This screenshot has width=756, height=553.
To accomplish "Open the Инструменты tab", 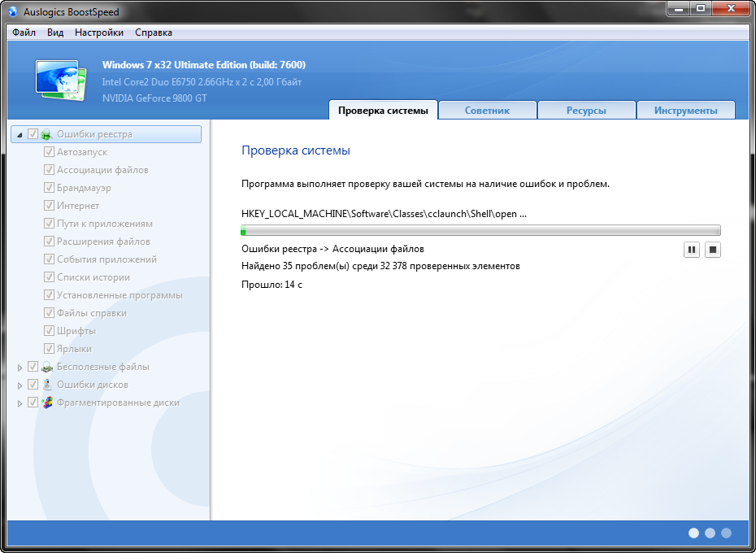I will coord(685,110).
